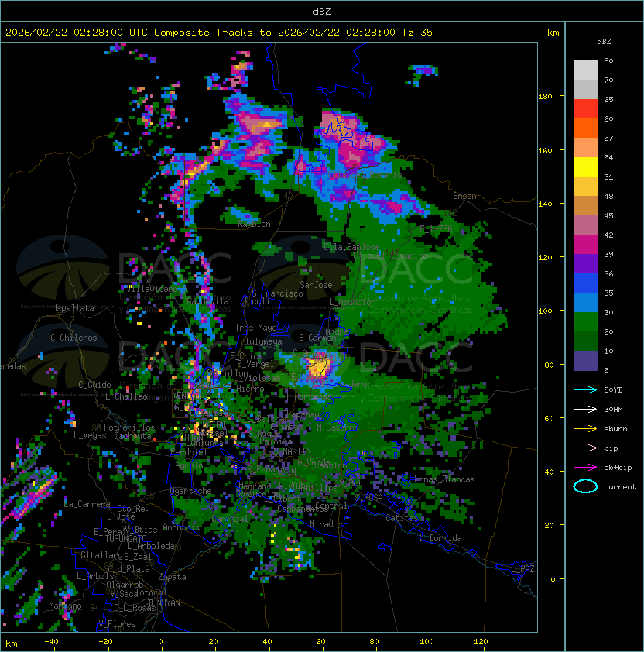
Task: Select the magenta 42 dBZ swatch
Action: pyautogui.click(x=585, y=245)
